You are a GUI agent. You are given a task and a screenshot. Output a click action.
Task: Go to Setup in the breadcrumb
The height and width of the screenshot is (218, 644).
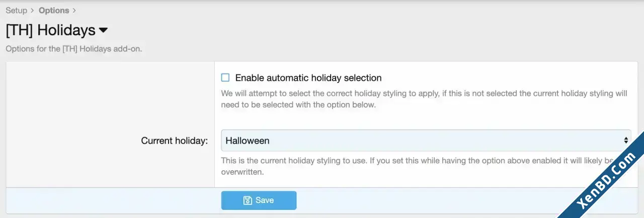coord(17,10)
